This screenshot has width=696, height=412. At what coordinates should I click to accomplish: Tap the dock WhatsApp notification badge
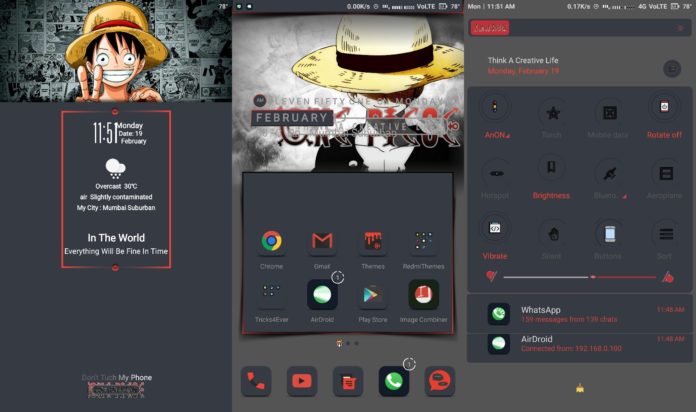point(409,364)
